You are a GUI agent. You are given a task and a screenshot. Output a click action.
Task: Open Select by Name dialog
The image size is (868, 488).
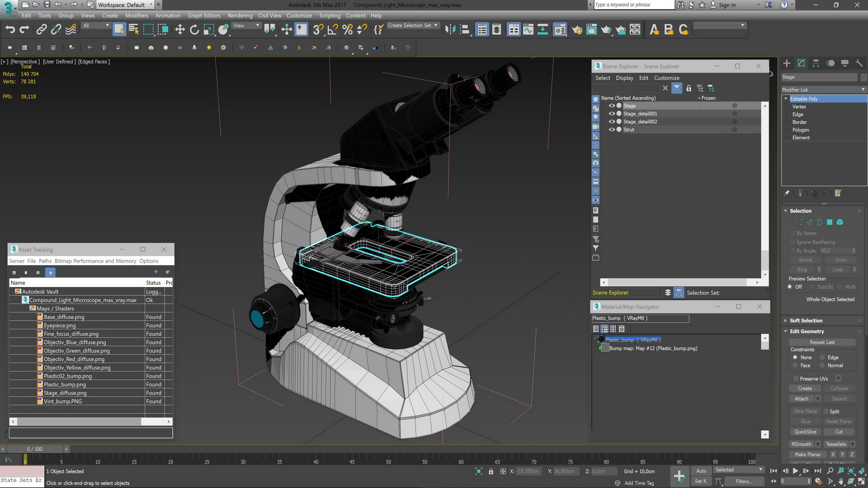click(134, 30)
